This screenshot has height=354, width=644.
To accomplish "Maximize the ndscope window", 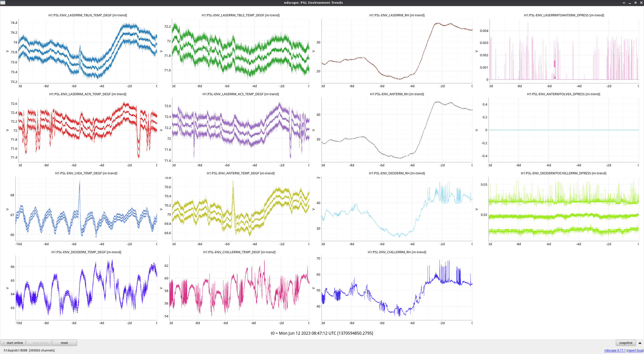I will click(x=635, y=3).
